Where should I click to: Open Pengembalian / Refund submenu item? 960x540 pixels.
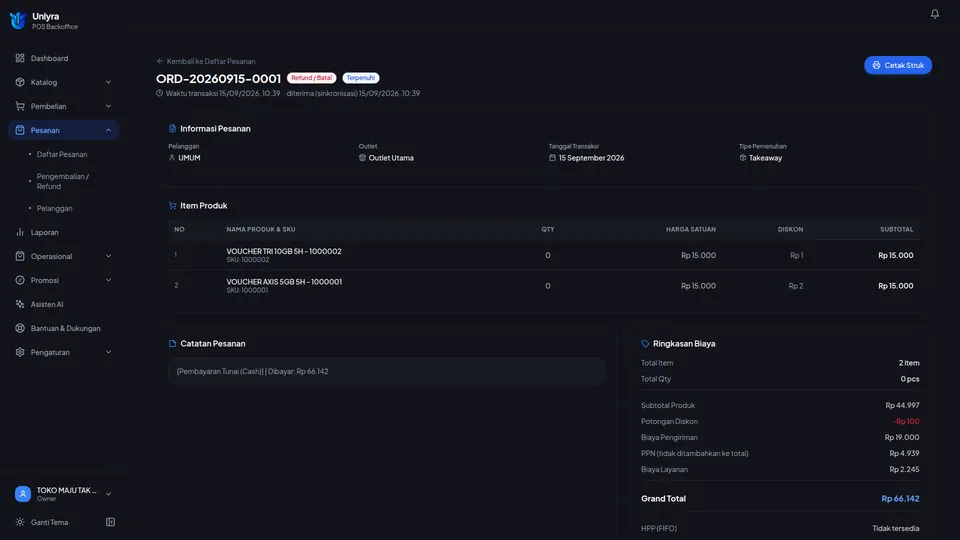(x=63, y=181)
